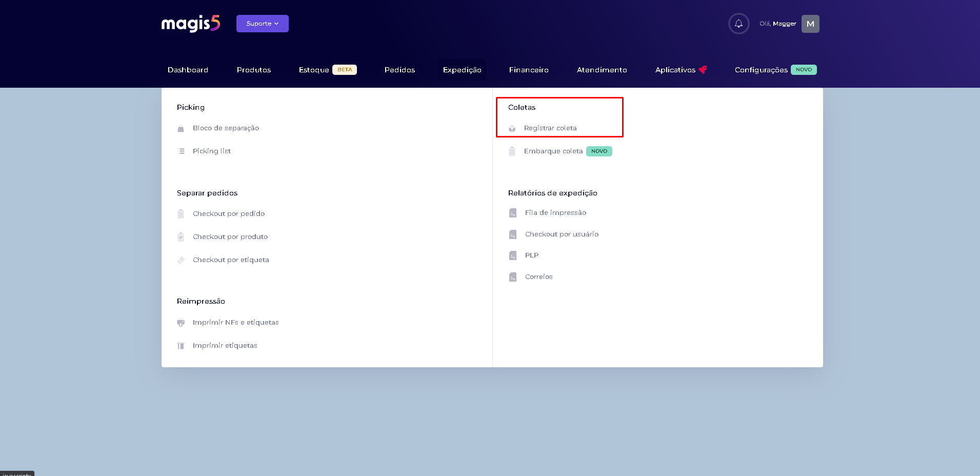Open the Estoque menu
The height and width of the screenshot is (476, 980).
(x=314, y=70)
